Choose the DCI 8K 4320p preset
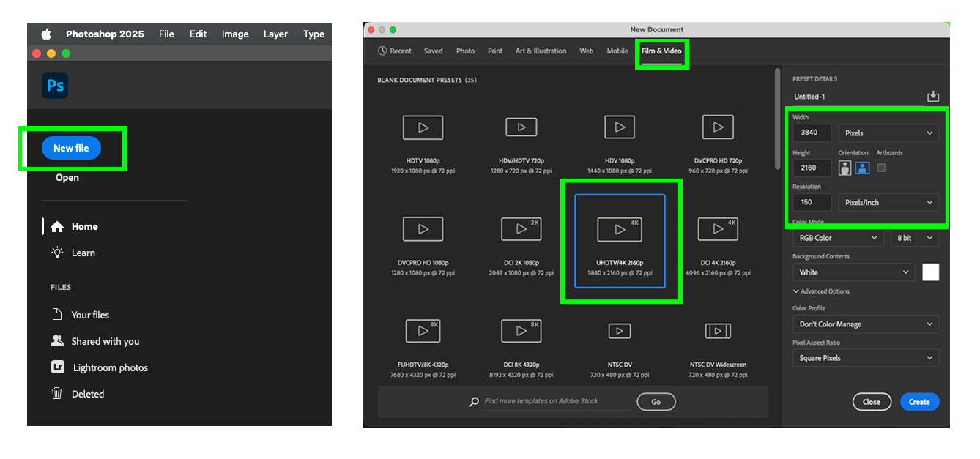This screenshot has width=980, height=459. point(521,348)
